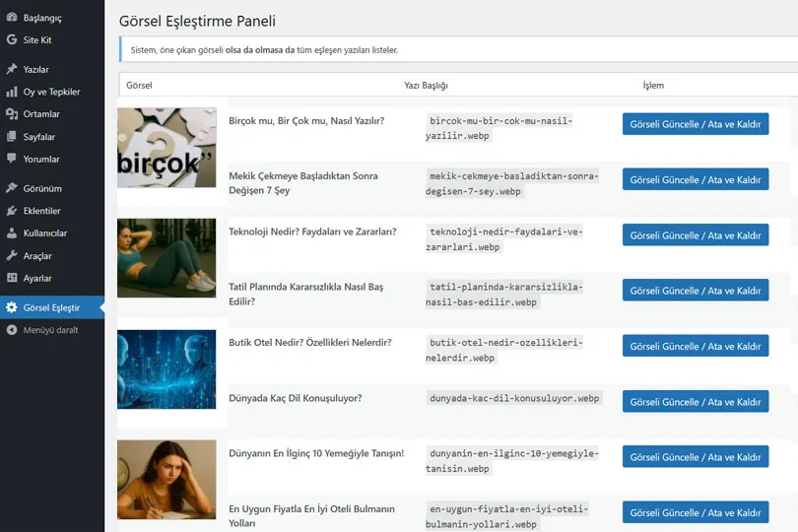Click the Ortamlar media icon

[12, 114]
